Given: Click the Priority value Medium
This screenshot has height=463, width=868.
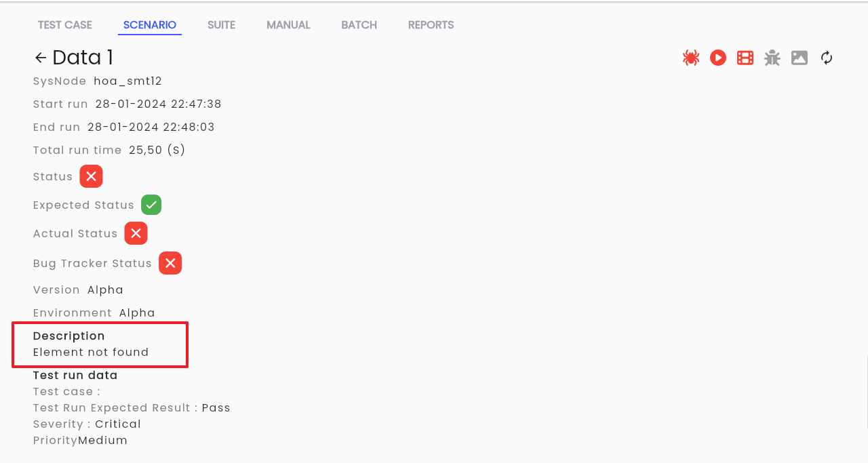Looking at the screenshot, I should [x=103, y=441].
